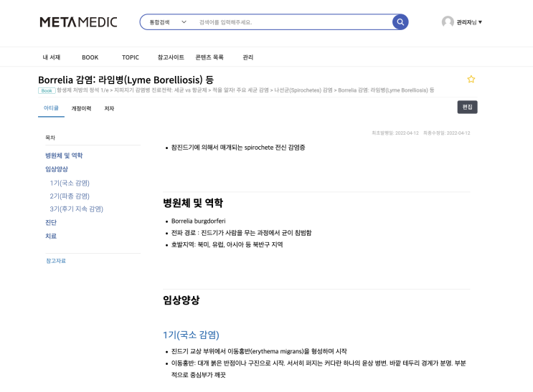Jump to 치료 in table of contents
The width and height of the screenshot is (533, 392).
click(51, 236)
